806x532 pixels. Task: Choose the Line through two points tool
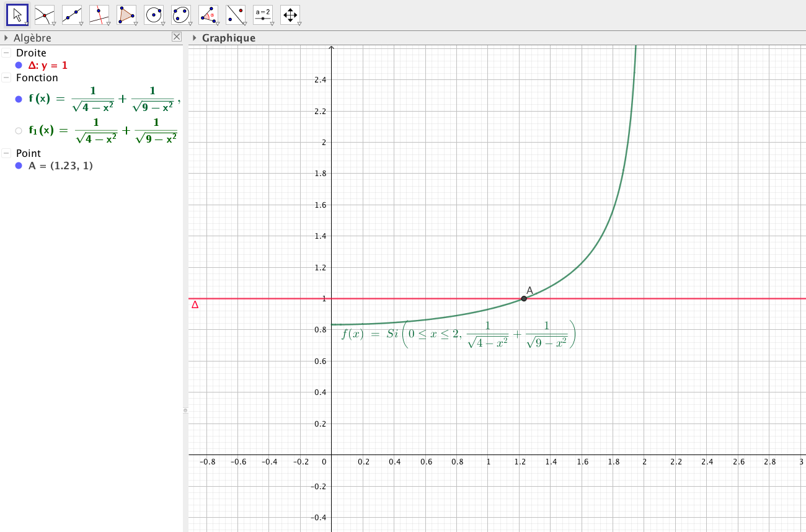pos(72,14)
